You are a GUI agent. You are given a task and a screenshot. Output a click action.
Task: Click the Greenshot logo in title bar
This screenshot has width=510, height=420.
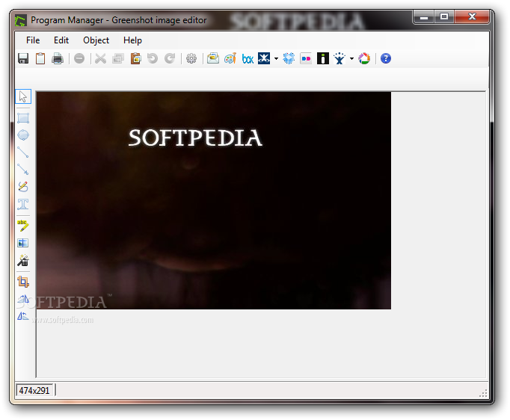[20, 20]
